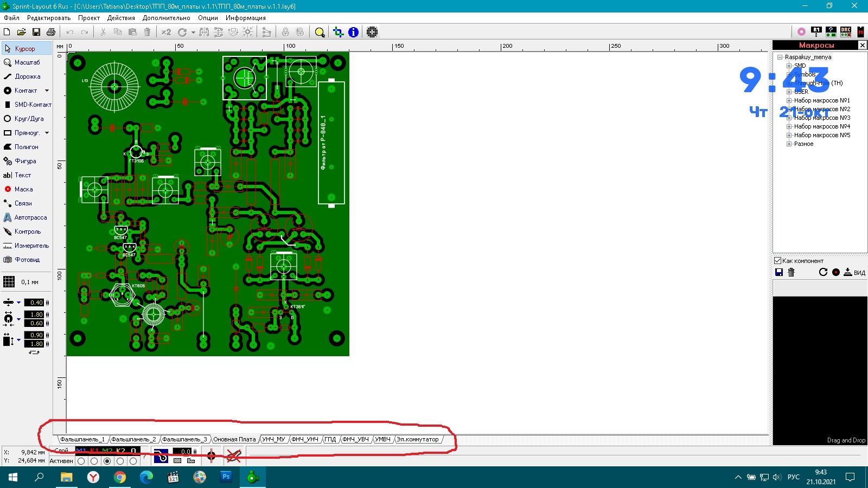Click the ВИД button in Макросы panel
Screen dimensions: 868x488
(x=854, y=272)
